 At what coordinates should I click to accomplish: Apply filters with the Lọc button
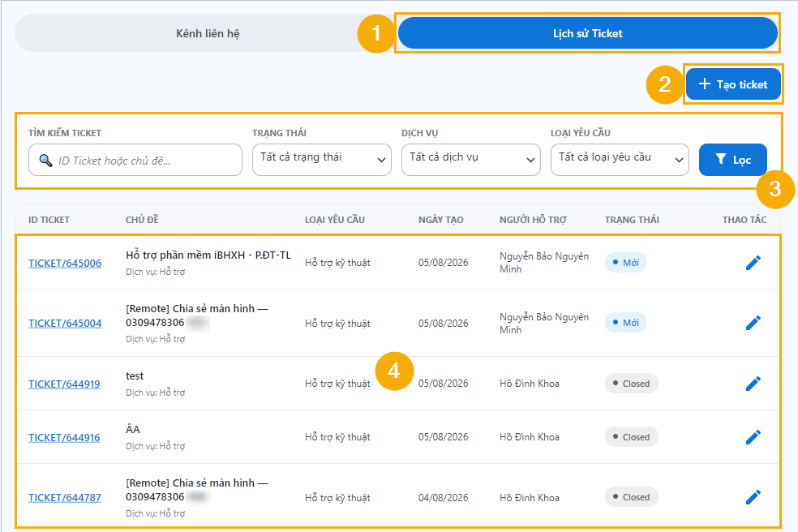pyautogui.click(x=733, y=160)
